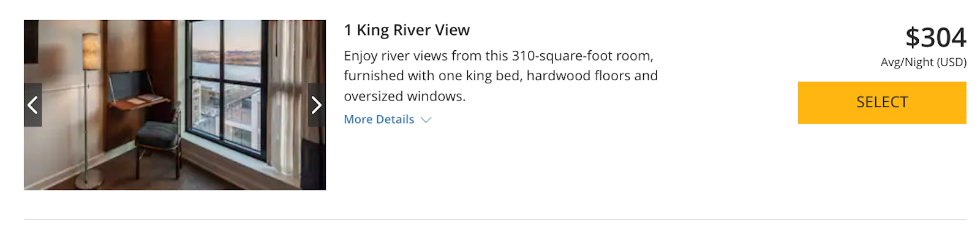Click the room description paragraph
The width and height of the screenshot is (980, 232).
pyautogui.click(x=501, y=76)
